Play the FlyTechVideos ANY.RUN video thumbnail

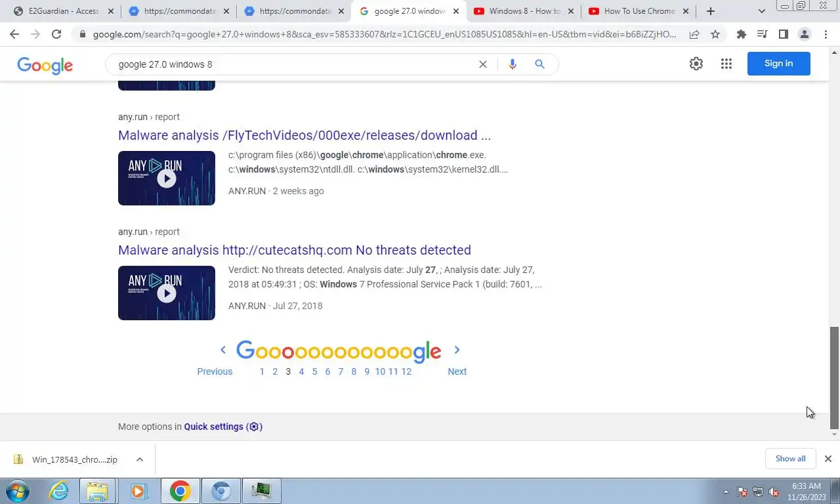[167, 178]
